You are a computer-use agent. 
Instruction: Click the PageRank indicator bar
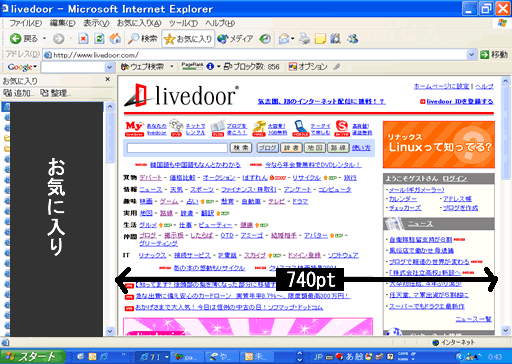click(192, 66)
